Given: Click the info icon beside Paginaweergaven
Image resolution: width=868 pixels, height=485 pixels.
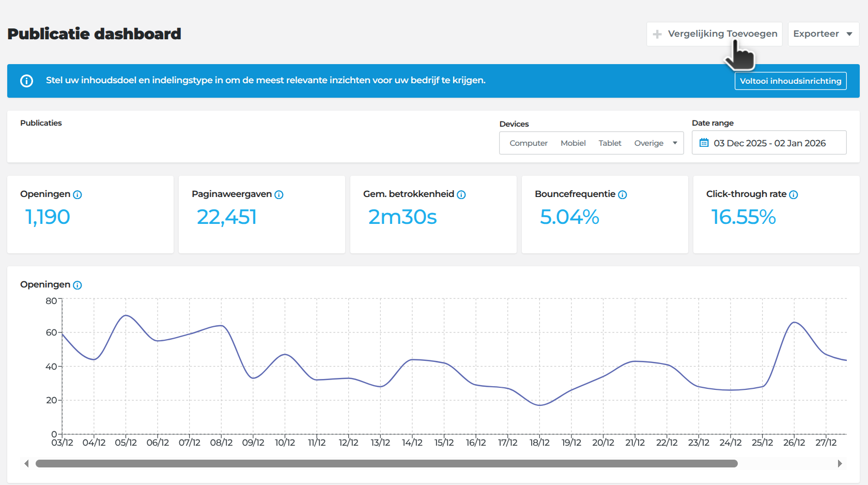Looking at the screenshot, I should 279,195.
